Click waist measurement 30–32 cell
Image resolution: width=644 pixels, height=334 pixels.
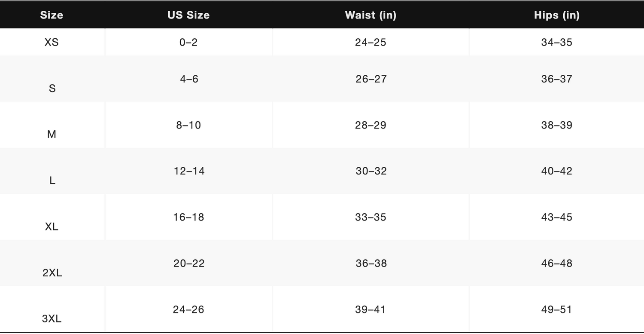pyautogui.click(x=371, y=171)
